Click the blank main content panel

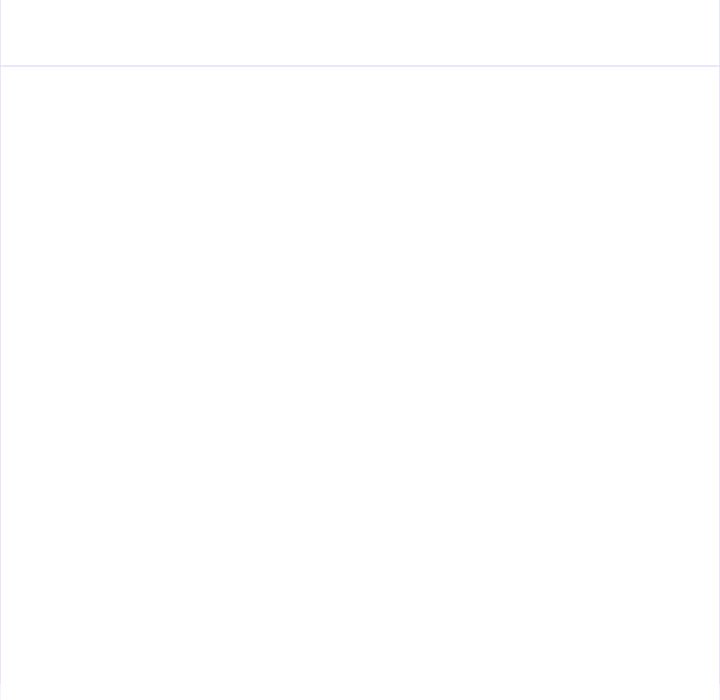(x=360, y=384)
